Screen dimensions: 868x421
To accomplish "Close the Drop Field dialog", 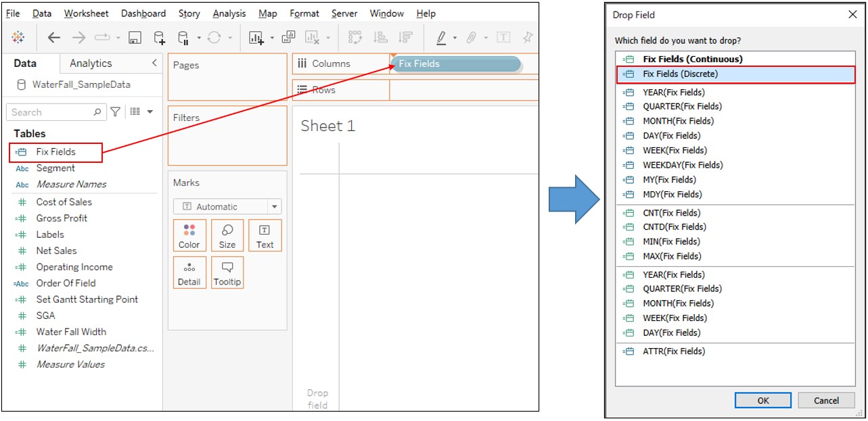I will (x=852, y=14).
